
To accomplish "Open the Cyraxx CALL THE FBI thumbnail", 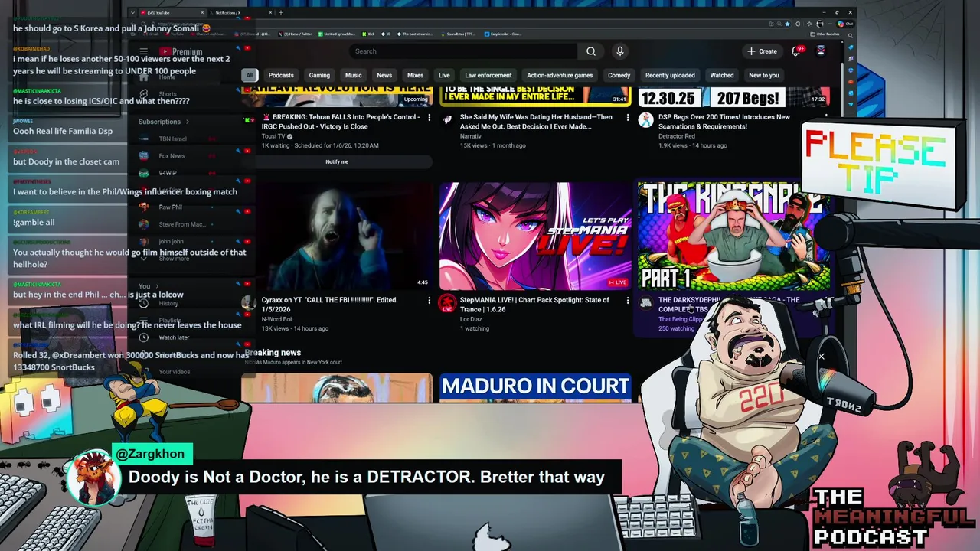I will [x=337, y=236].
